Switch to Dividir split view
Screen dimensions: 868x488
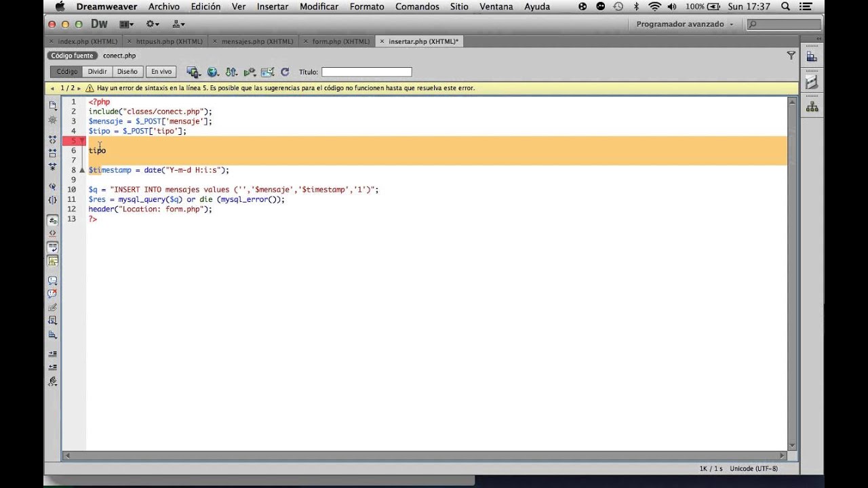pos(97,71)
